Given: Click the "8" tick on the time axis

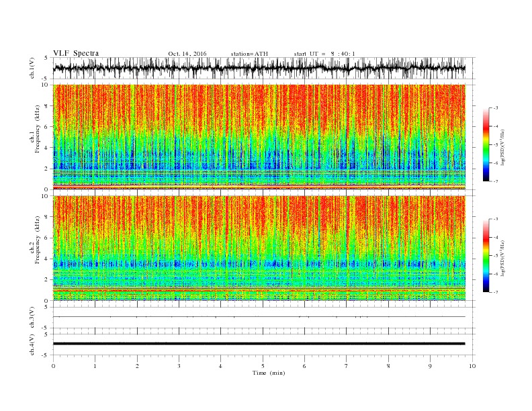Looking at the screenshot, I should point(388,366).
